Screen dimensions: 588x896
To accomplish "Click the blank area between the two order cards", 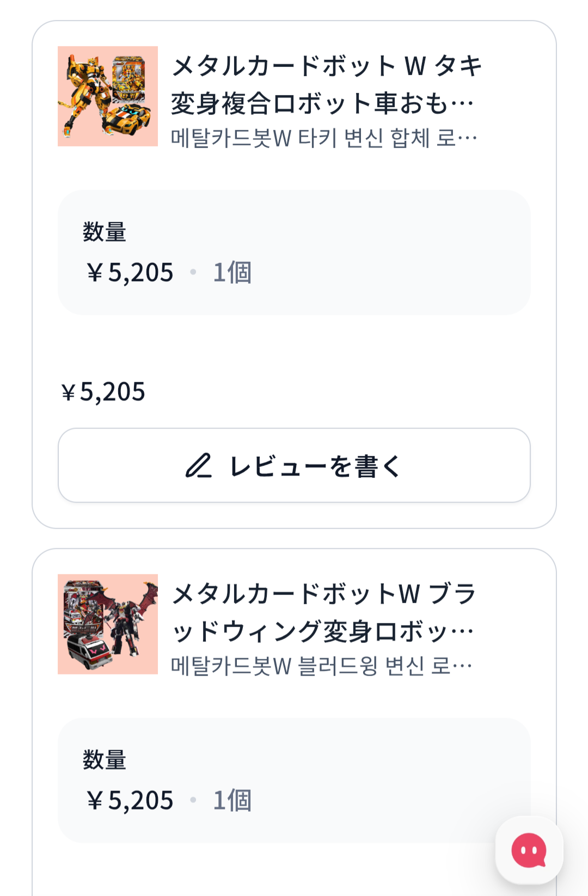I will tap(294, 538).
